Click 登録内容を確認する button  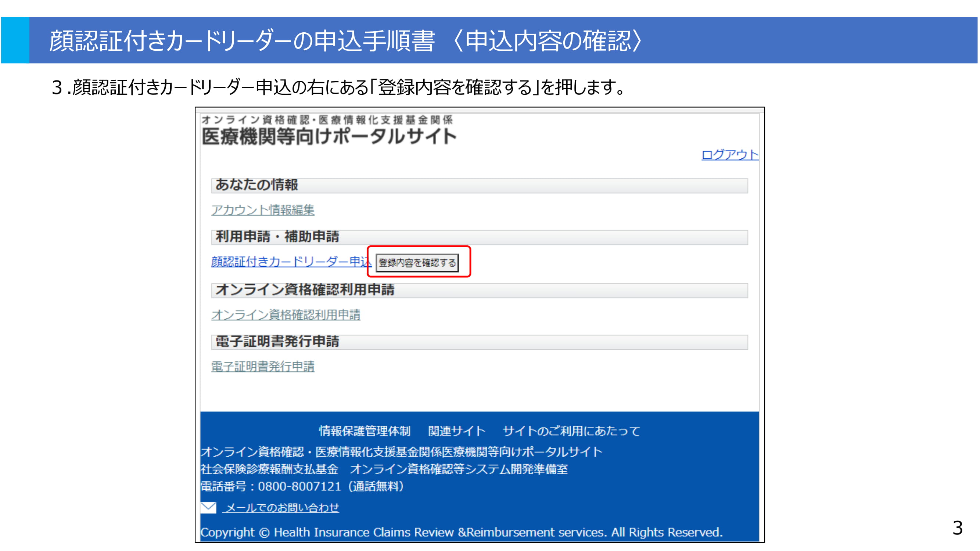click(417, 263)
